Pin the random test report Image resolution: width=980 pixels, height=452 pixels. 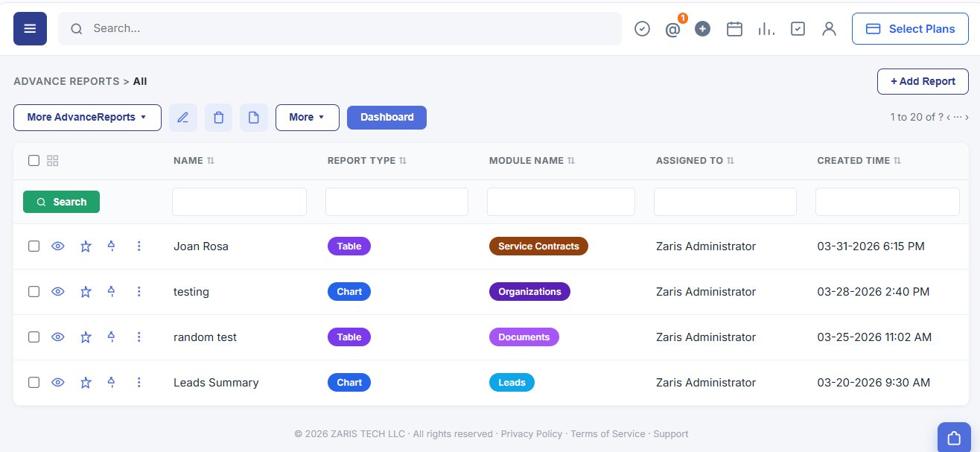click(111, 337)
